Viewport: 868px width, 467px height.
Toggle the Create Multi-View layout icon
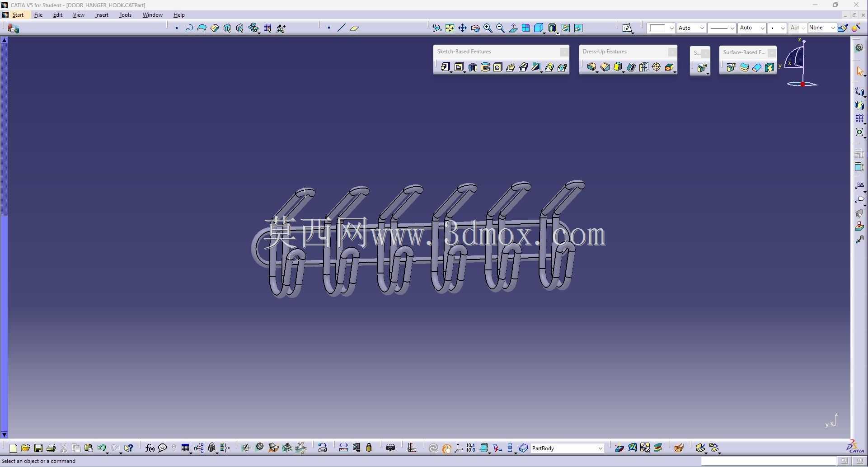click(525, 28)
